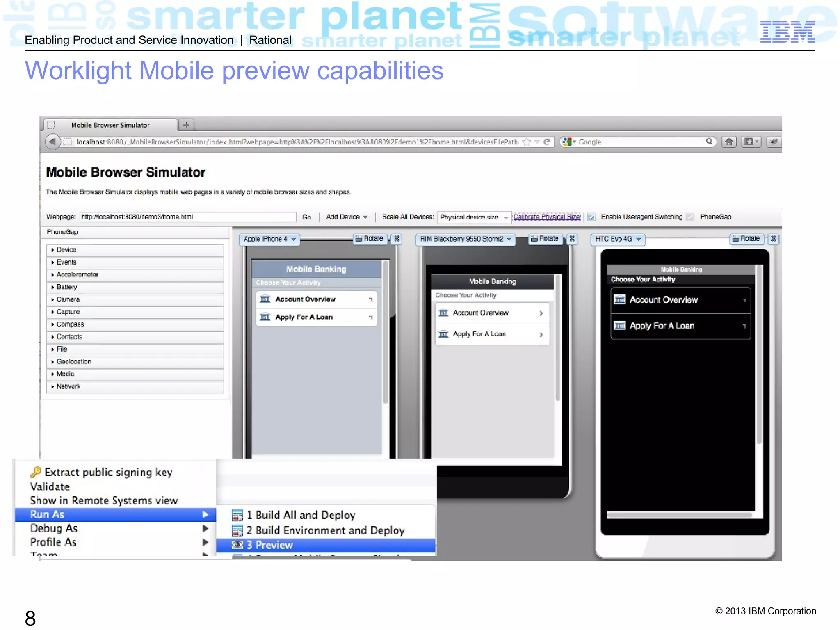Select 1 Build All and Deploy
The width and height of the screenshot is (840, 630).
326,515
